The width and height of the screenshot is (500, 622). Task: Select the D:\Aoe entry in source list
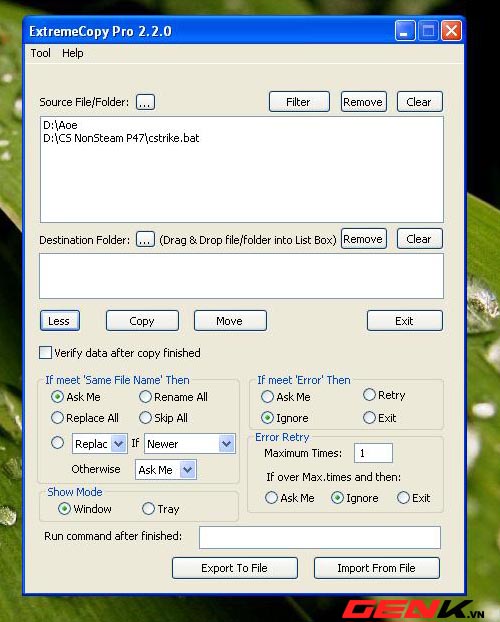(x=60, y=125)
